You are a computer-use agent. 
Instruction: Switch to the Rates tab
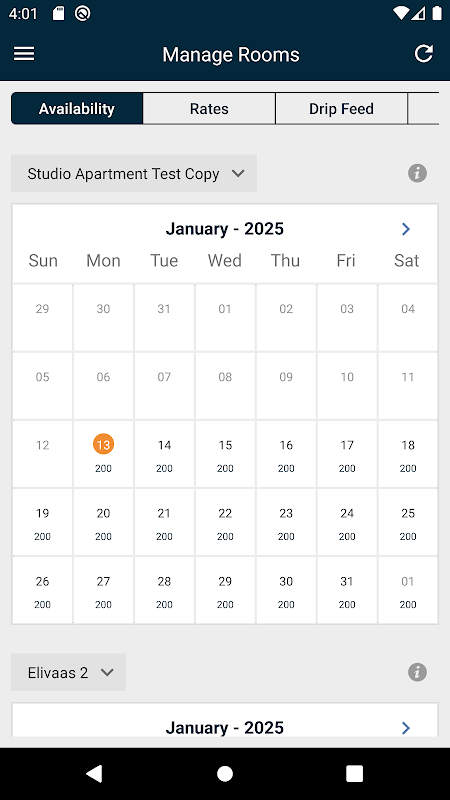tap(209, 109)
